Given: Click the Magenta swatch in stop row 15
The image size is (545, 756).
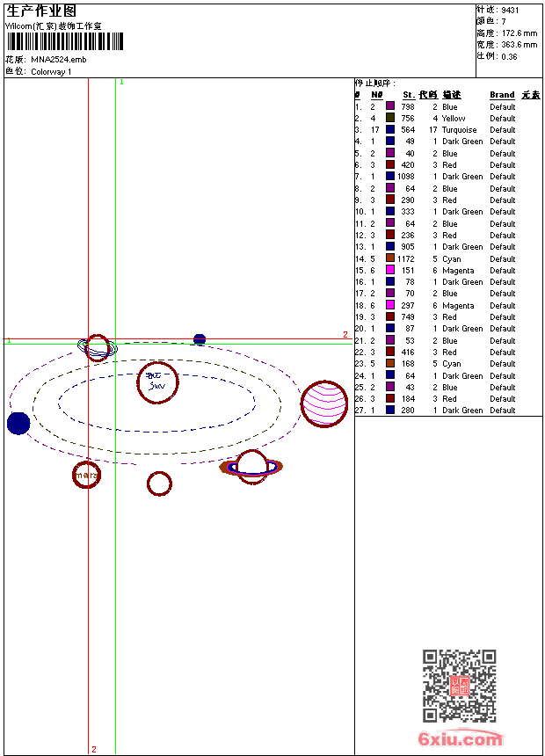Looking at the screenshot, I should click(390, 270).
